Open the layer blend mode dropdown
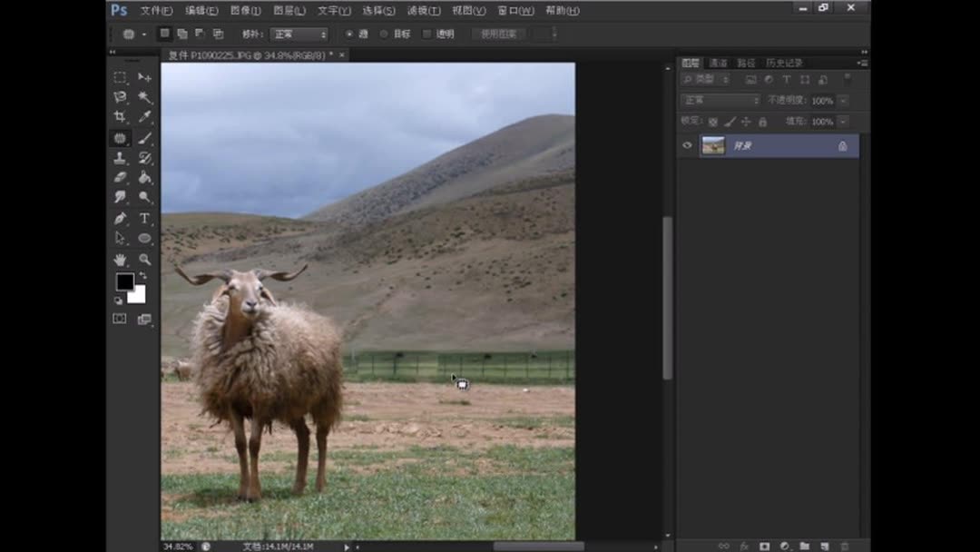 click(721, 100)
